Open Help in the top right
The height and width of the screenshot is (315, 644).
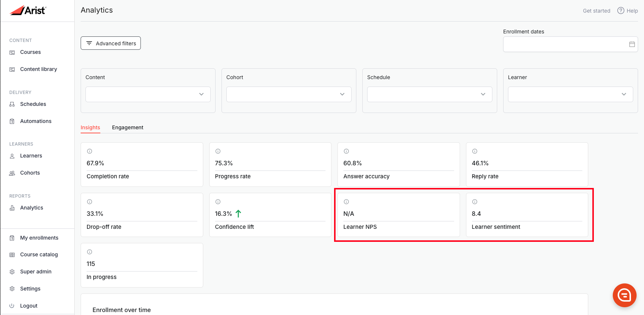pos(628,11)
